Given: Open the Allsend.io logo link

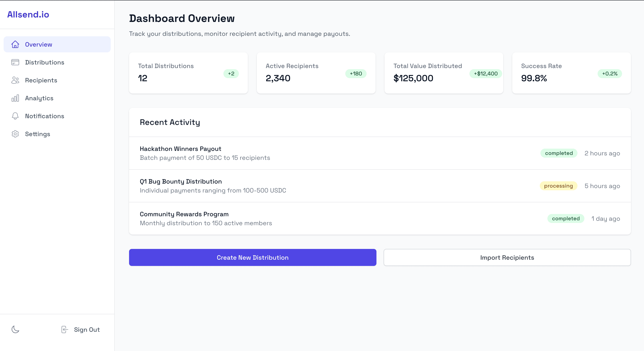Looking at the screenshot, I should tap(28, 14).
